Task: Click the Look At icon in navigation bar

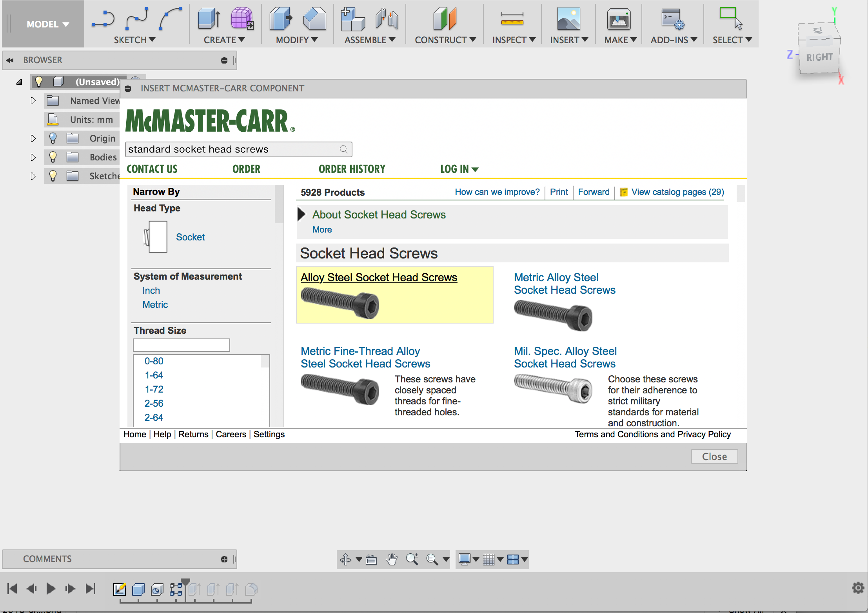Action: coord(371,559)
